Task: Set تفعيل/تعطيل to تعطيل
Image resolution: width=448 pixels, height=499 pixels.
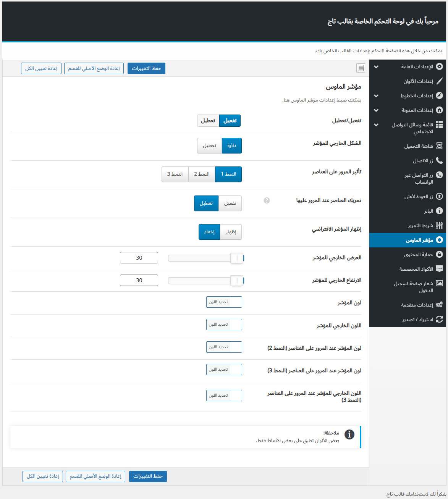Action: click(208, 121)
